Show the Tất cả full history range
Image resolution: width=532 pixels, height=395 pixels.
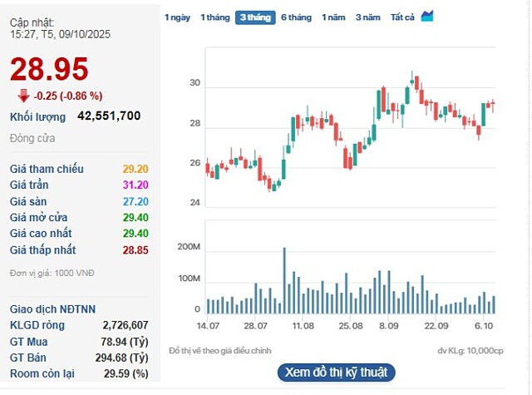[402, 17]
